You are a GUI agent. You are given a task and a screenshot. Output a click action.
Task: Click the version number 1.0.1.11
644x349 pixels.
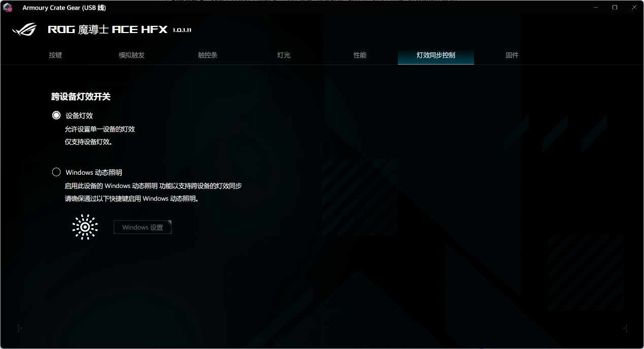click(182, 30)
